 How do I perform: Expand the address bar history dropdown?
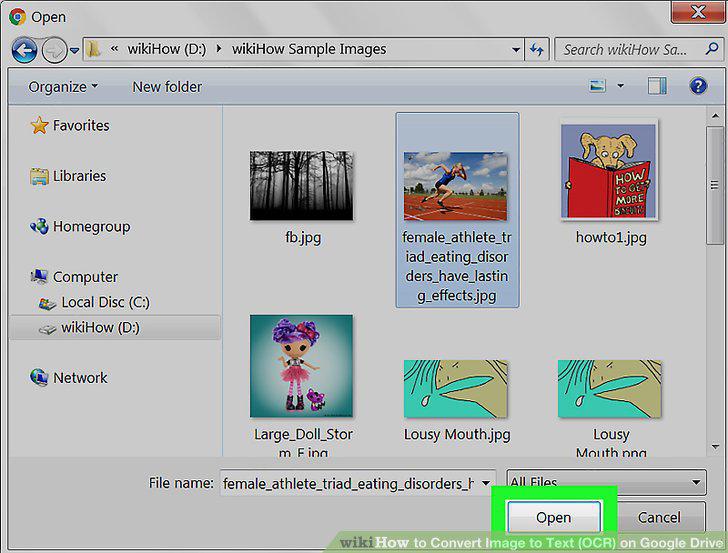click(515, 49)
